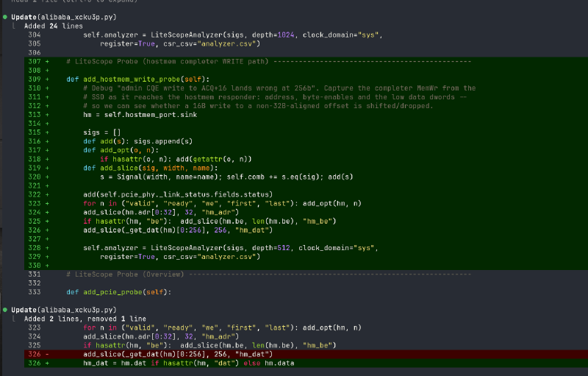
Task: Click the added line 323 "for n in" loop
Action: click(223, 203)
